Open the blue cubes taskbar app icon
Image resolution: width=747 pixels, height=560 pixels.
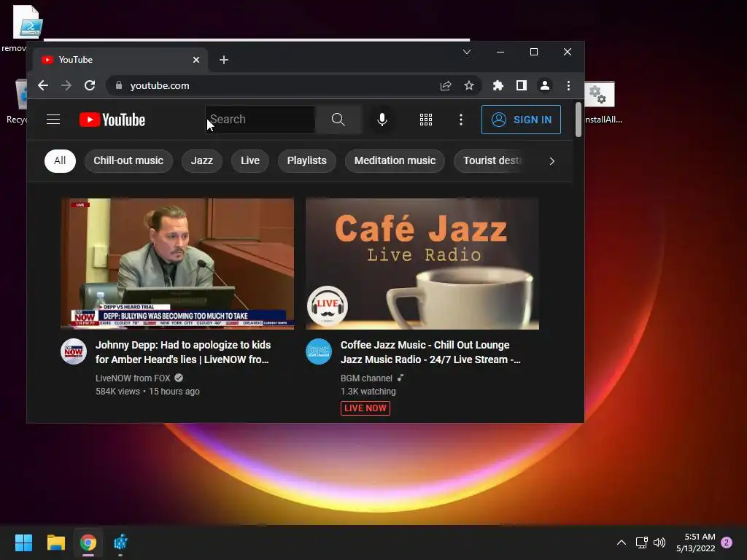[120, 542]
